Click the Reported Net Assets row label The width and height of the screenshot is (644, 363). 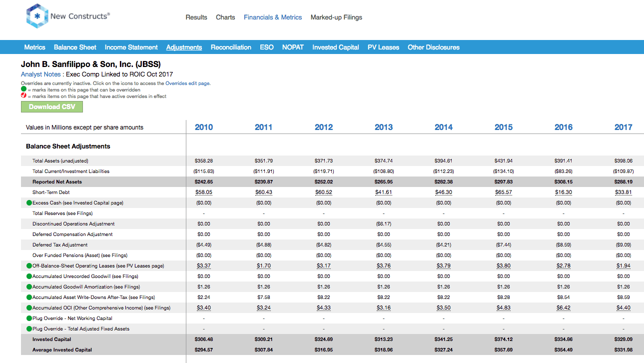(57, 182)
